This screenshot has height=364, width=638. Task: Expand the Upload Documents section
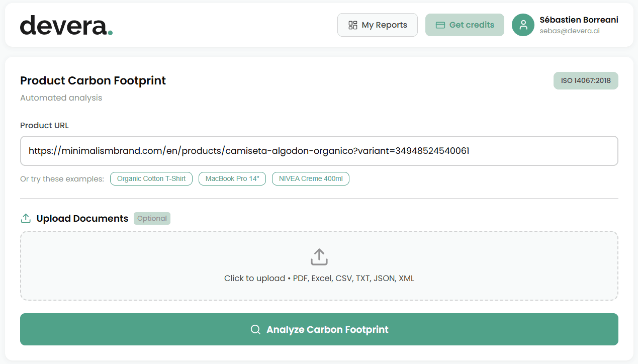(82, 218)
